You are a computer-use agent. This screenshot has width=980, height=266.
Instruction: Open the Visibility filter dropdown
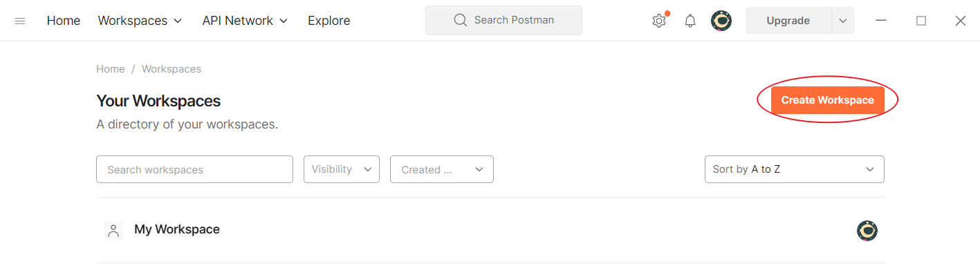click(x=342, y=169)
